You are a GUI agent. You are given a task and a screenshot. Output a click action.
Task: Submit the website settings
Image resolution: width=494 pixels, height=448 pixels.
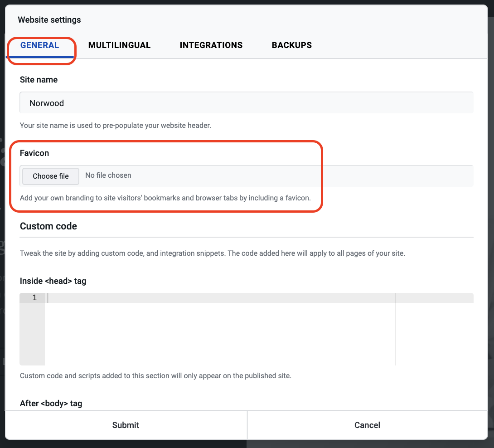tap(126, 425)
